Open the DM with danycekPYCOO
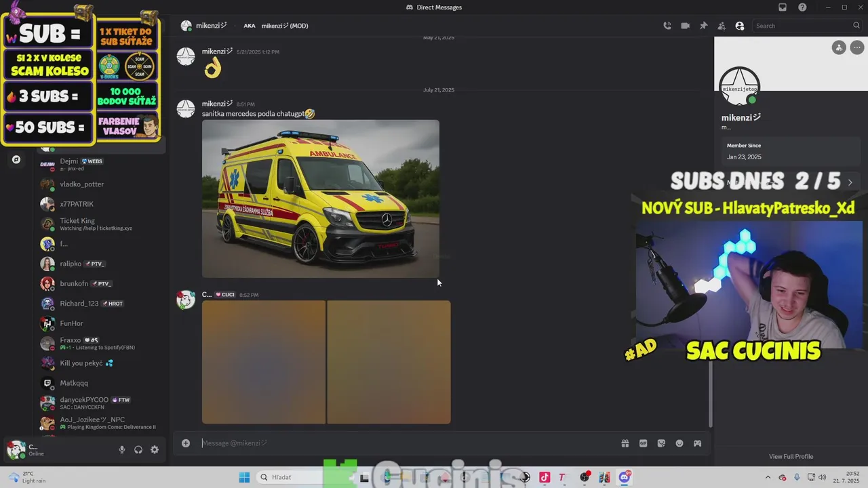Screen dimensions: 868x488 100,403
